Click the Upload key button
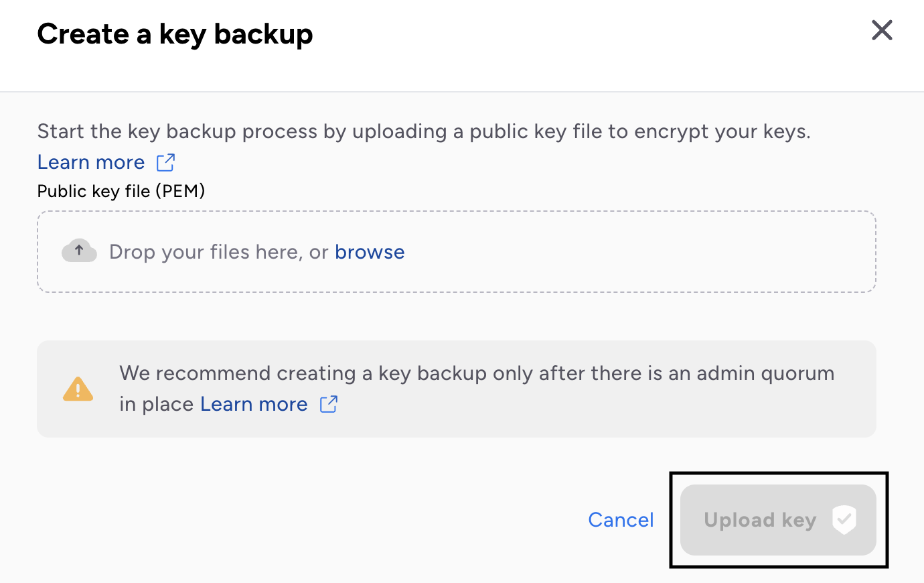This screenshot has height=583, width=924. [778, 520]
